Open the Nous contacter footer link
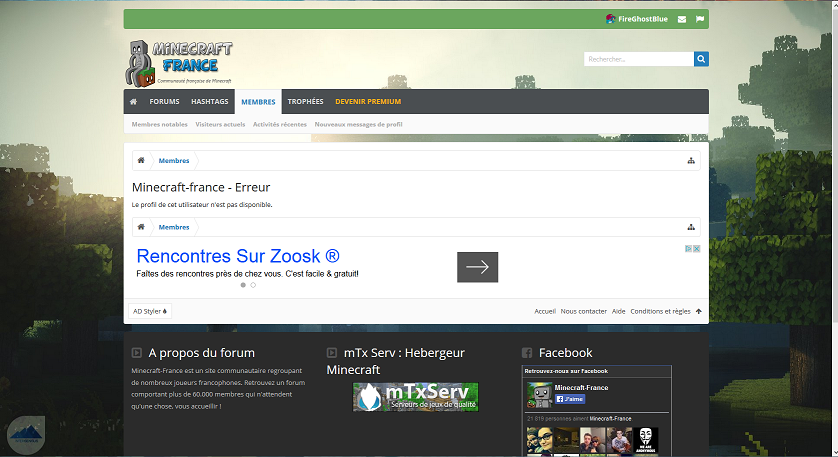The width and height of the screenshot is (838, 457). [584, 311]
